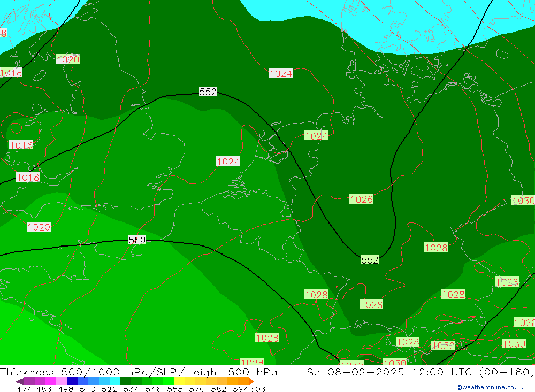Screen dimensions: 535x392
Task: Click the 1026 pressure label
Action: click(x=361, y=199)
